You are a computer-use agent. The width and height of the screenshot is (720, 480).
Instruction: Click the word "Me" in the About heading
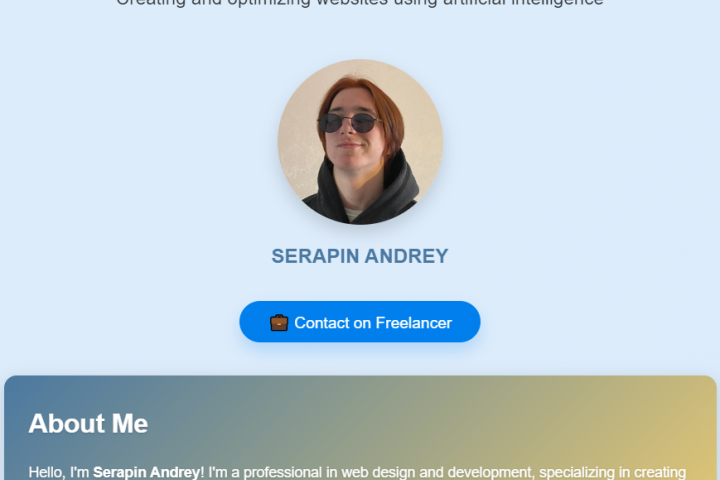click(130, 423)
